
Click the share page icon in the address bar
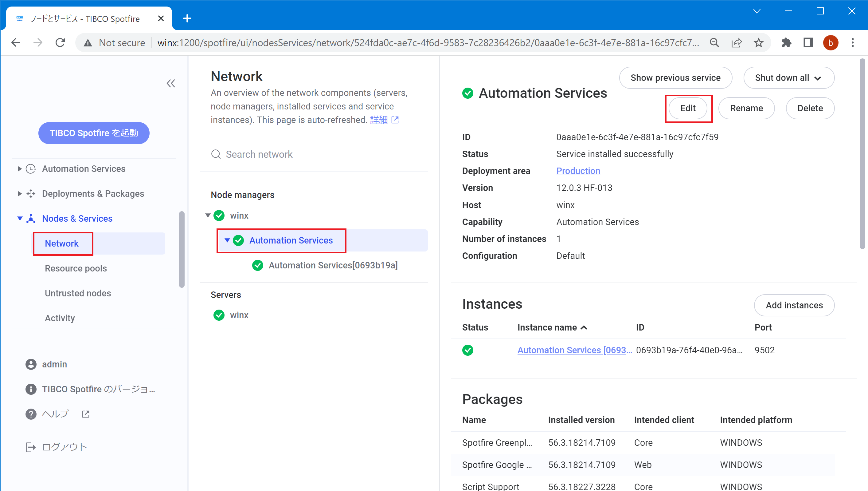click(737, 42)
